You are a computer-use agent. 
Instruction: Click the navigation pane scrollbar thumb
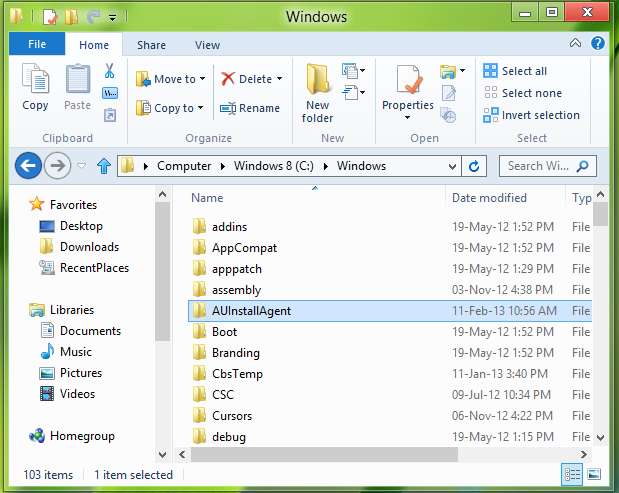click(162, 271)
